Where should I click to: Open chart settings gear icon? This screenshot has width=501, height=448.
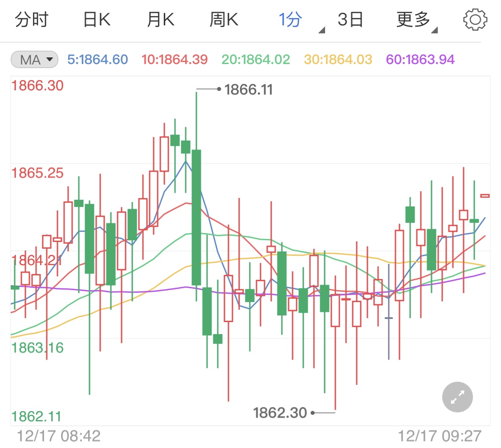(475, 20)
